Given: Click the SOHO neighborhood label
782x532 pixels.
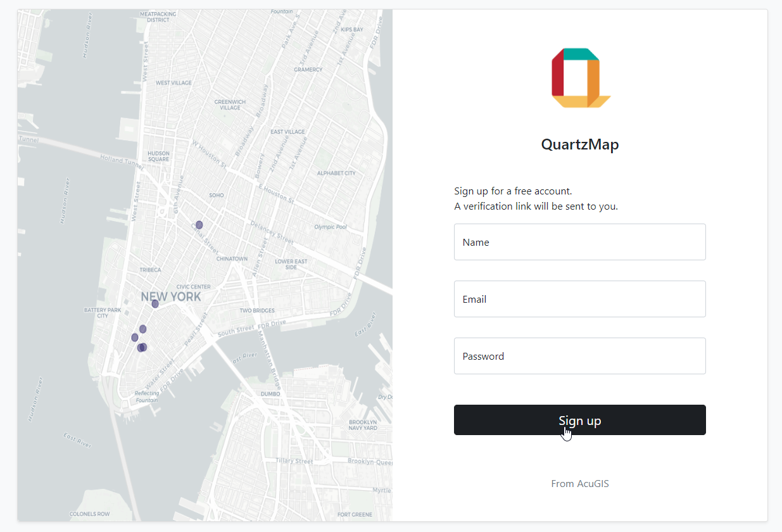Looking at the screenshot, I should [x=217, y=195].
